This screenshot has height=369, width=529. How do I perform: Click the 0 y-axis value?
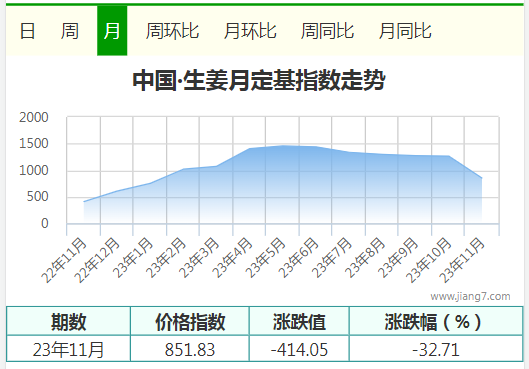[x=45, y=224]
